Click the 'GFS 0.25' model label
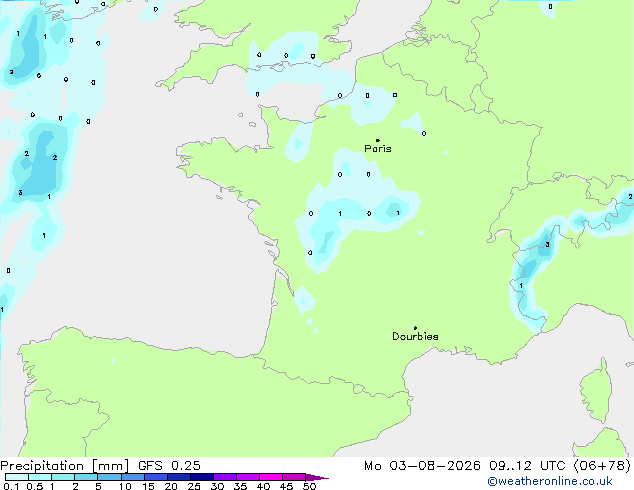 pos(169,466)
